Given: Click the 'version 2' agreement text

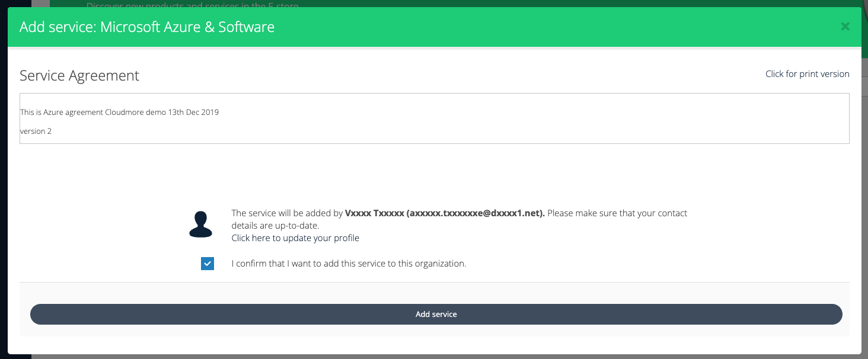Looking at the screenshot, I should pyautogui.click(x=36, y=131).
